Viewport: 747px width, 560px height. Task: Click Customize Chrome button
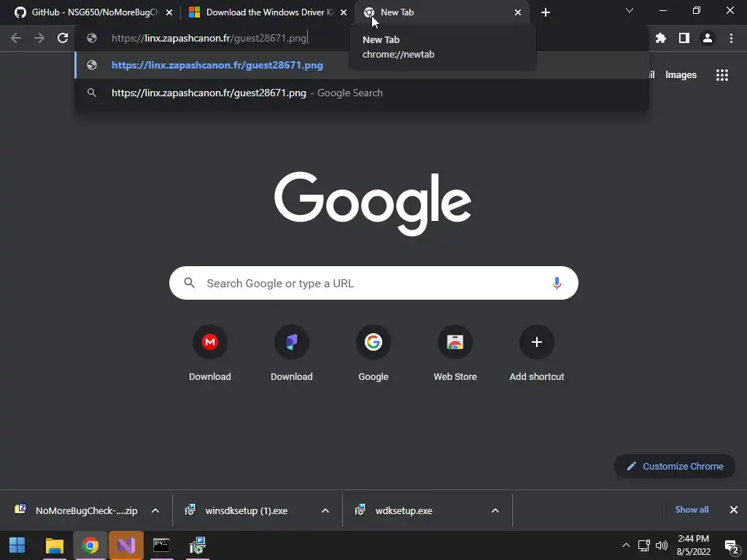click(675, 466)
